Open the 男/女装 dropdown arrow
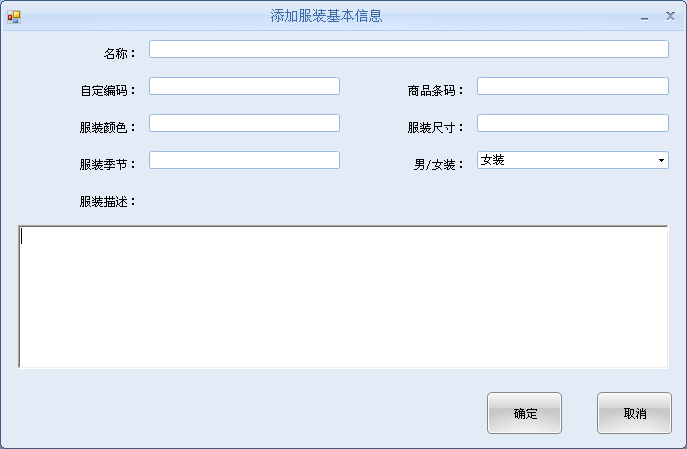The image size is (687, 449). coord(661,160)
